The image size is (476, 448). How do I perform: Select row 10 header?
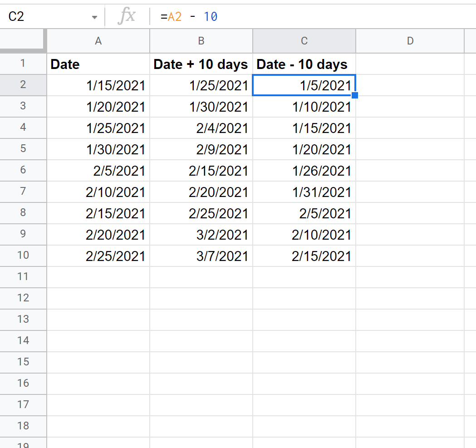click(x=23, y=256)
